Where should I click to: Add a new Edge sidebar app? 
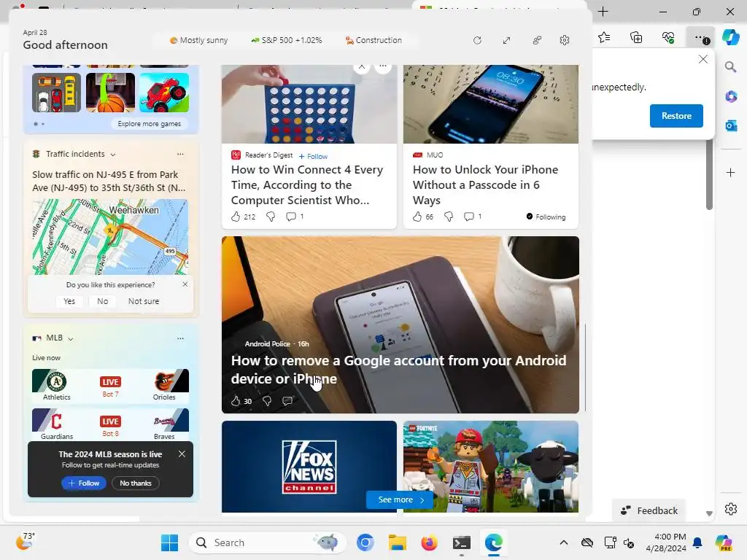pyautogui.click(x=731, y=172)
